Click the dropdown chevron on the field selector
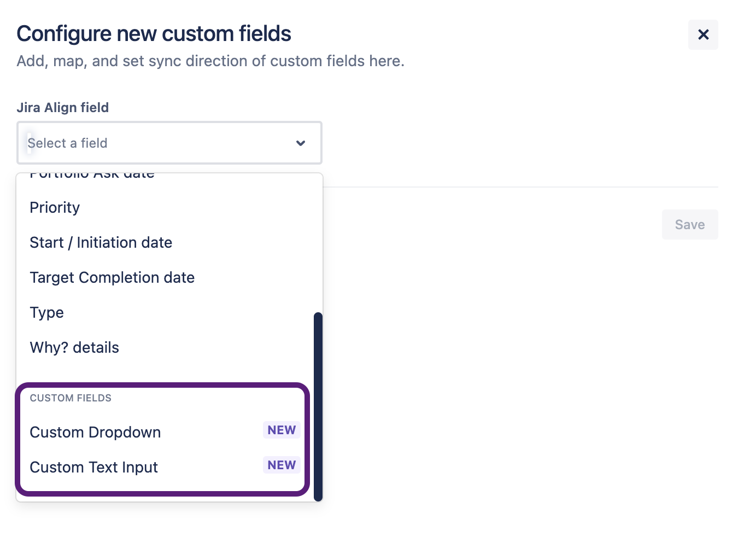Image resolution: width=738 pixels, height=560 pixels. point(300,143)
